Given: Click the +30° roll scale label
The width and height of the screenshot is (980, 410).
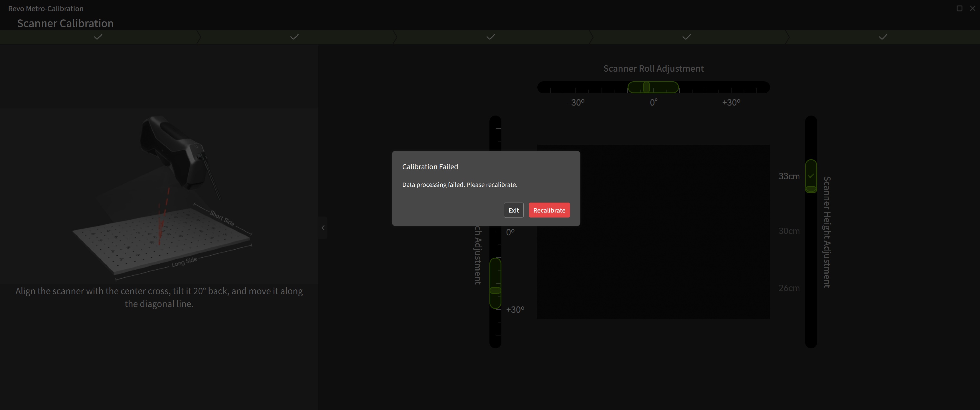Looking at the screenshot, I should (731, 102).
